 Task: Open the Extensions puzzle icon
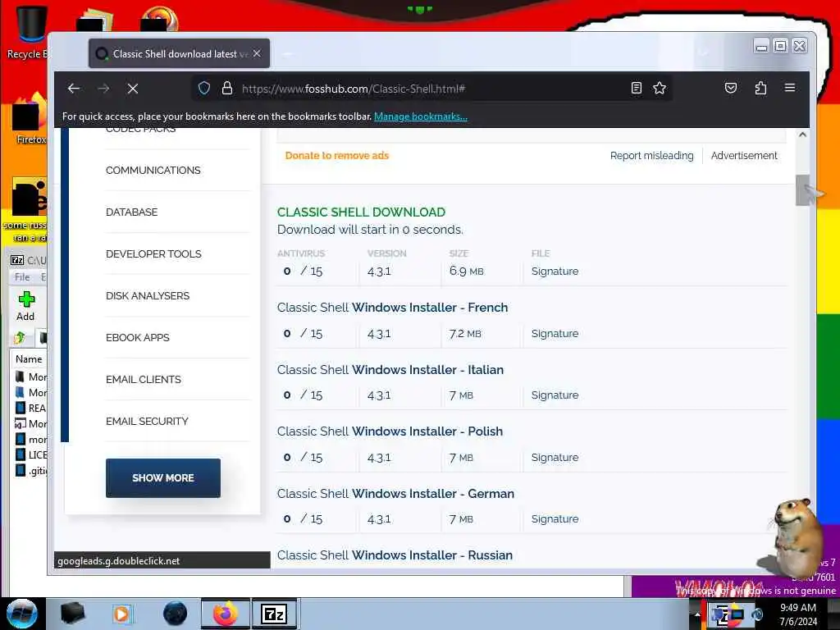(x=760, y=88)
